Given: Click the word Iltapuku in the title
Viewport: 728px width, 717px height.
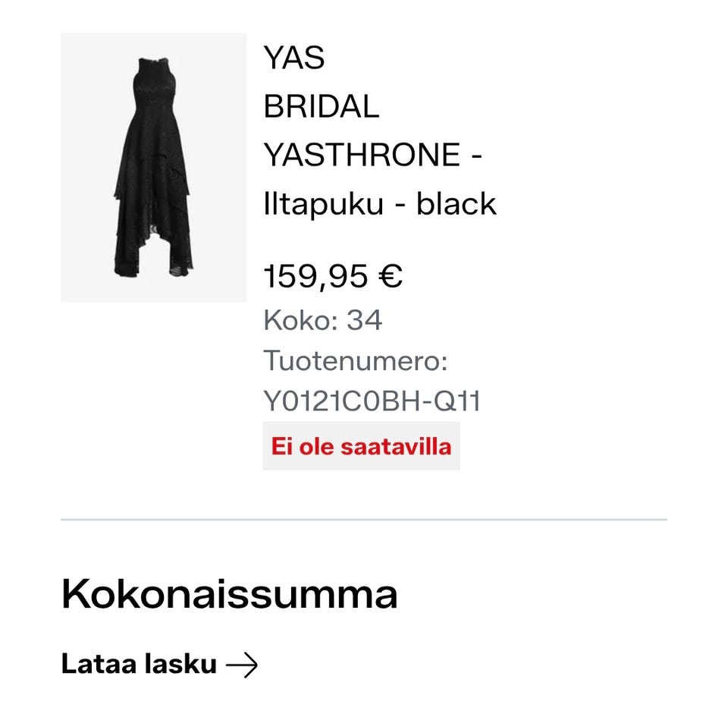Looking at the screenshot, I should coord(323,203).
